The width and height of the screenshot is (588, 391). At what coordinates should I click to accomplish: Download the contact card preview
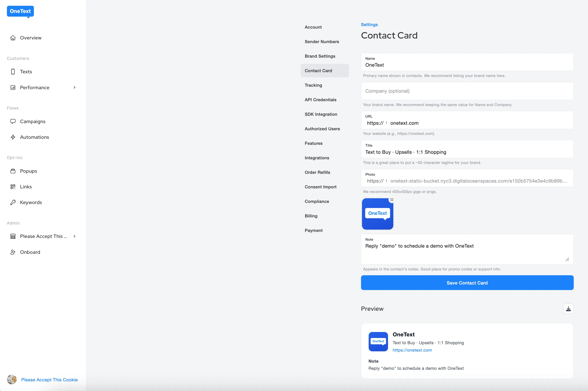(568, 309)
